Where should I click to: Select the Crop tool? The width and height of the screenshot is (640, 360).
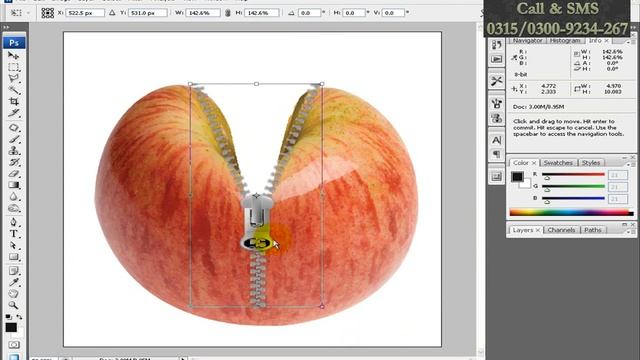(13, 101)
